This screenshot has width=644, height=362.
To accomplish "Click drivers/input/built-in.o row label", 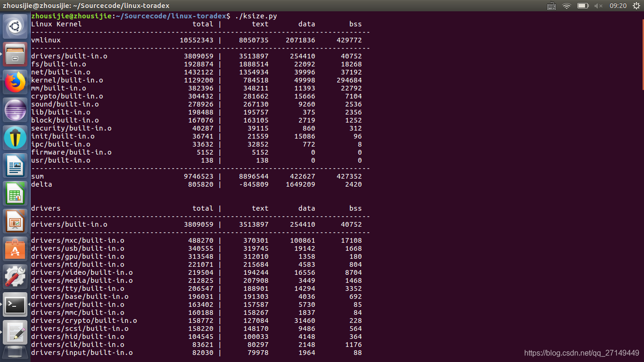I will click(82, 353).
